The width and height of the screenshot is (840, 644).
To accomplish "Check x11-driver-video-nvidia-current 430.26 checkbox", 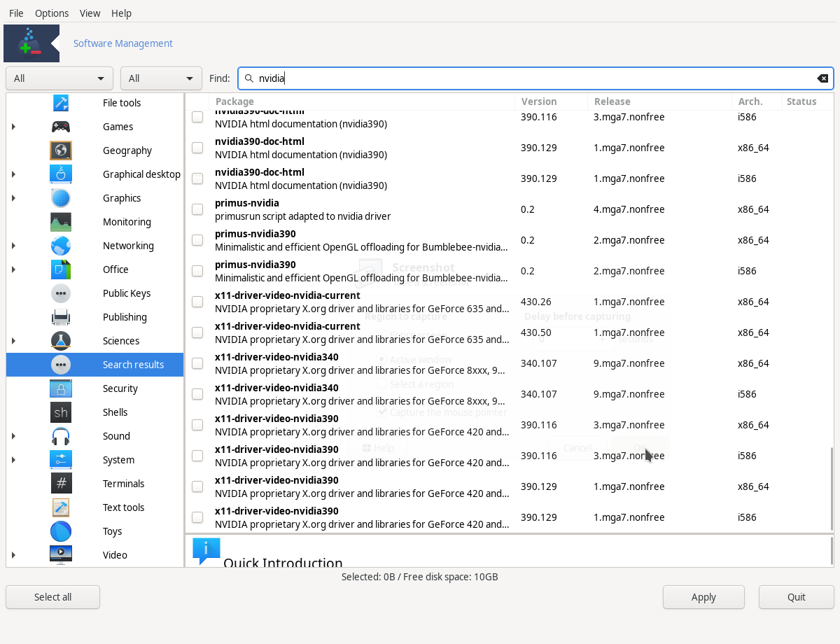I will coord(197,302).
